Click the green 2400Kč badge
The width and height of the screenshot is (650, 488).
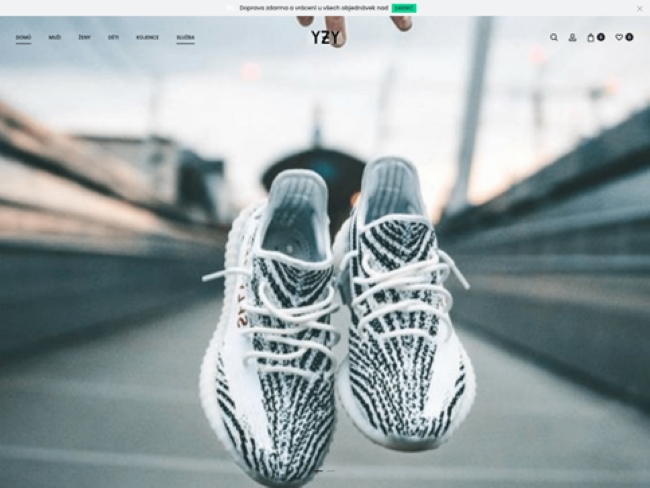click(404, 8)
